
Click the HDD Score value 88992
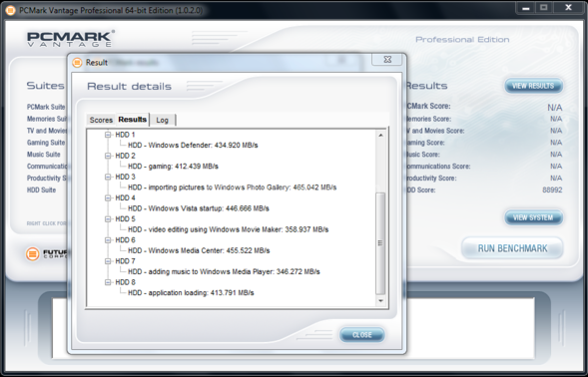(x=552, y=190)
